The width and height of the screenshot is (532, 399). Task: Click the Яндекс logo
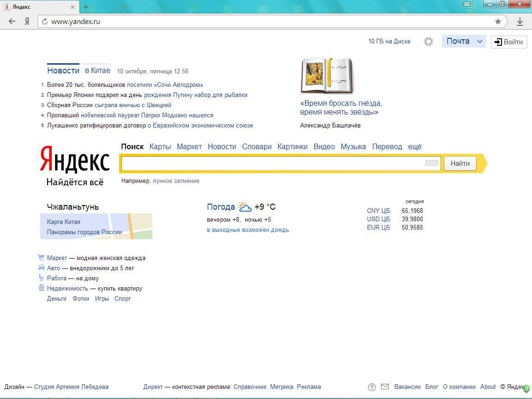point(75,159)
